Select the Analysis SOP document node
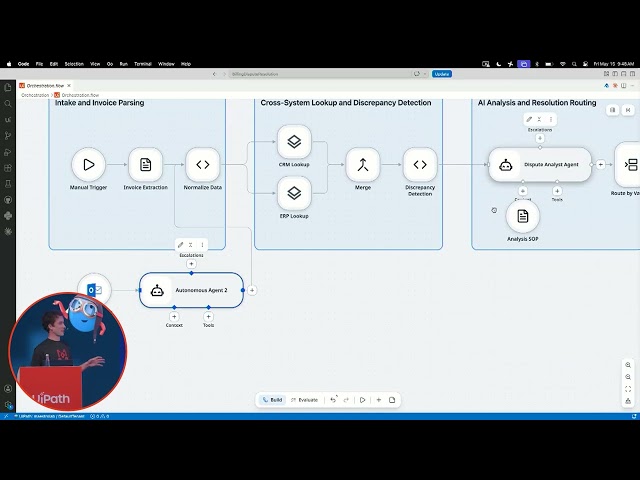640x480 pixels. point(523,216)
